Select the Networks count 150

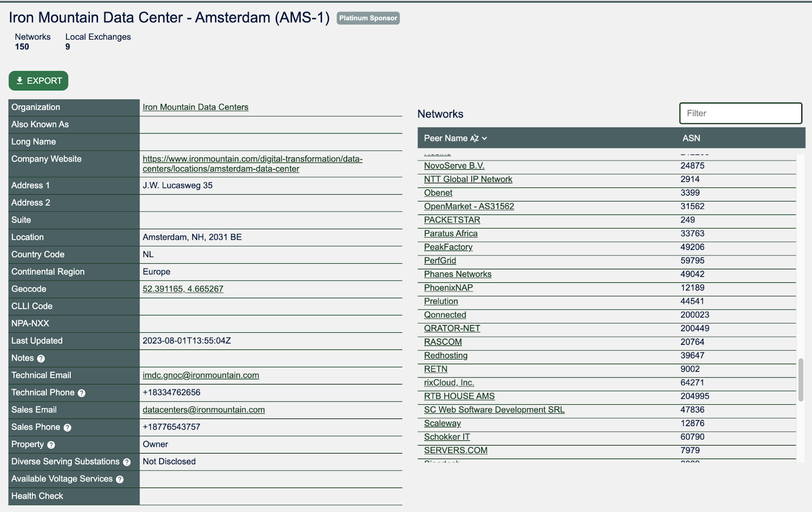coord(22,47)
